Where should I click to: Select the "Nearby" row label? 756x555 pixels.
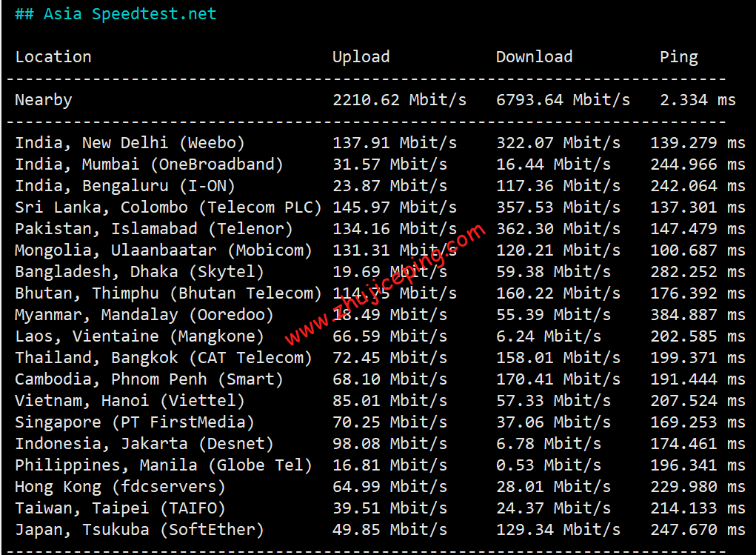[44, 100]
